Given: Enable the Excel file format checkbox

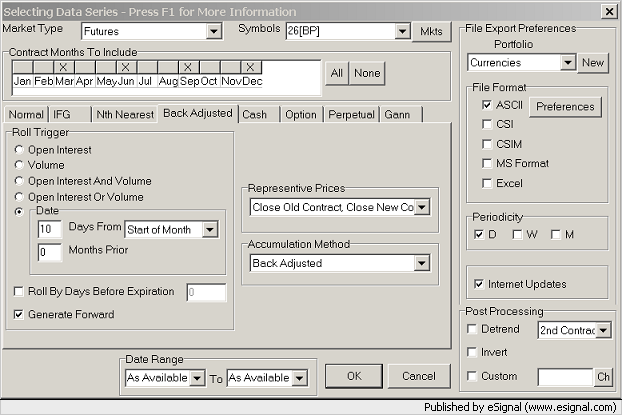Looking at the screenshot, I should pyautogui.click(x=487, y=183).
